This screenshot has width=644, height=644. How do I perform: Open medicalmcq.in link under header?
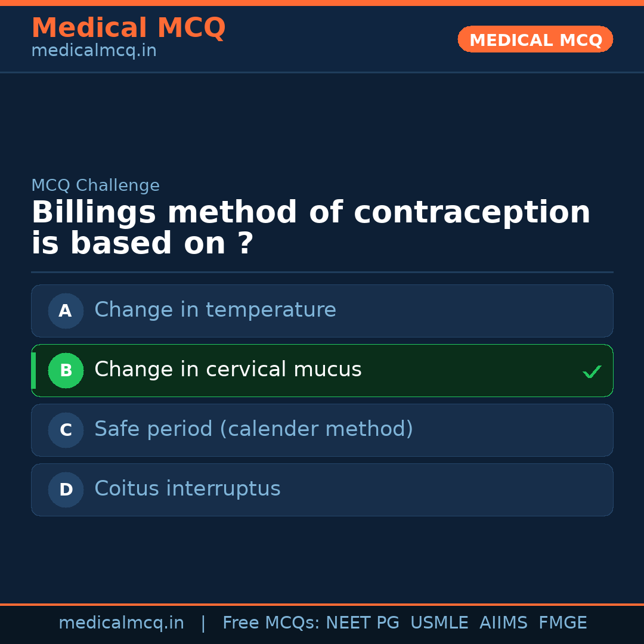click(94, 51)
